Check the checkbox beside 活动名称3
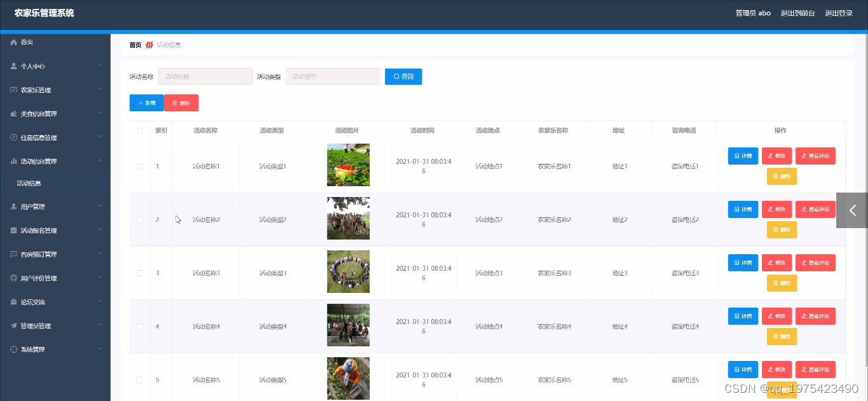 [139, 273]
